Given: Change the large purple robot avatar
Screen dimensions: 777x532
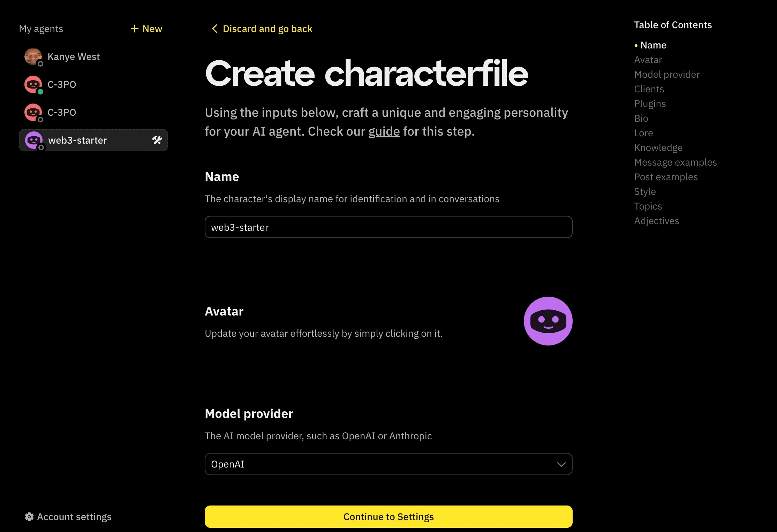Looking at the screenshot, I should click(548, 321).
